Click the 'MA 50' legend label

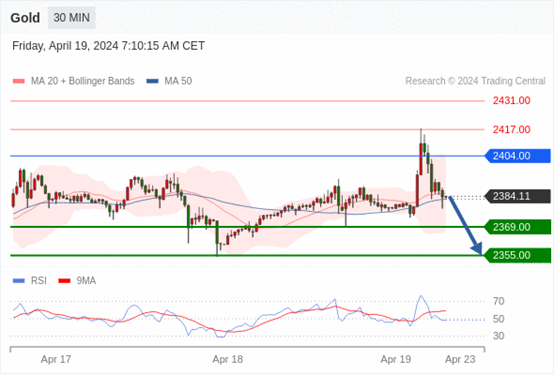coord(178,81)
